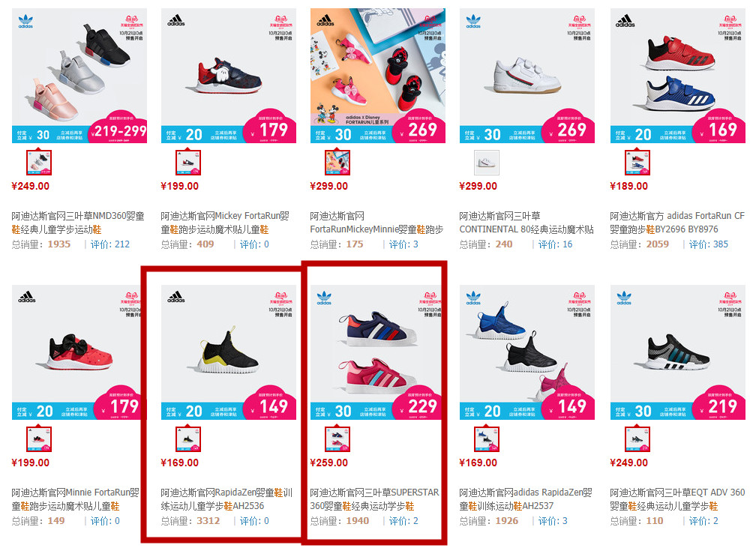Screen dimensions: 756x548
Task: View the 212 reviews for NMD360
Action: point(110,244)
